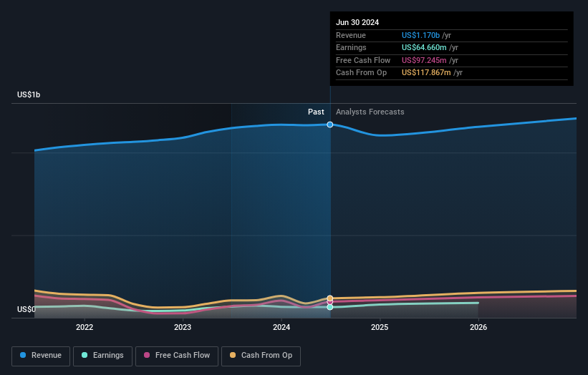Screen dimensions: 588x375
Task: Toggle the Earnings legend button
Action: (102, 356)
